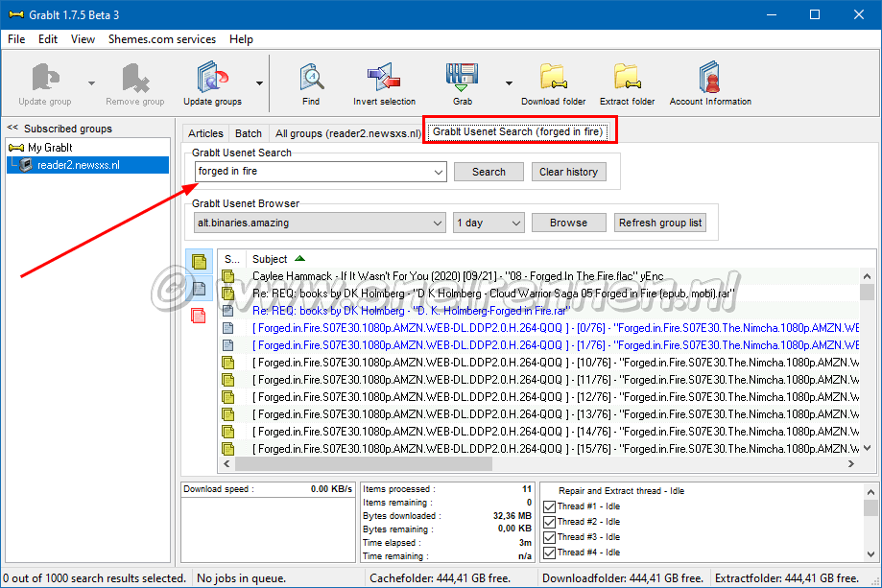
Task: Click the results list scroll-up arrow
Action: point(867,276)
